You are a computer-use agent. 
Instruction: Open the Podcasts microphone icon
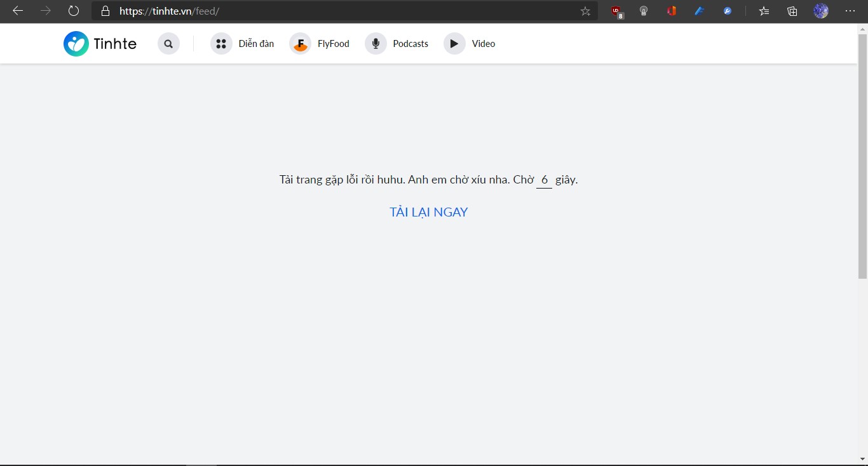375,44
